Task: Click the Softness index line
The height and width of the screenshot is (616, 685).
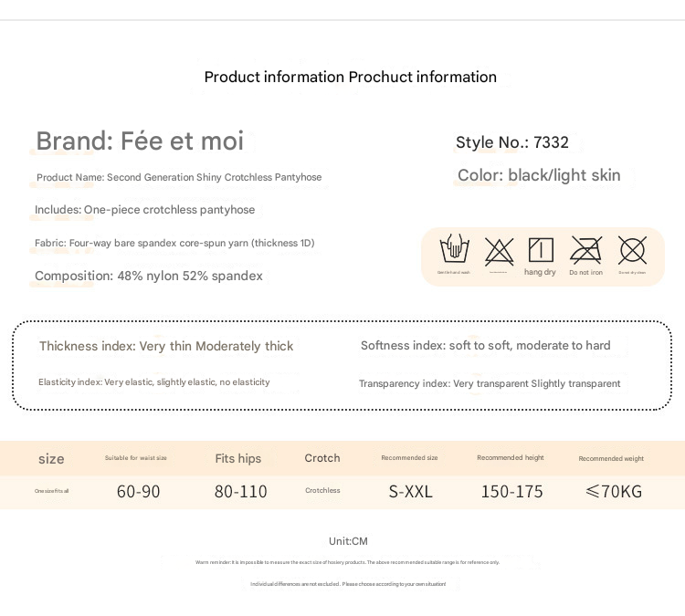Action: coord(486,345)
